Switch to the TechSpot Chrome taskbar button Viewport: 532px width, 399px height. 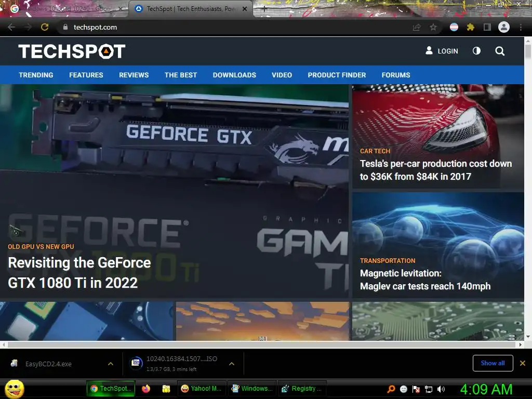(111, 389)
